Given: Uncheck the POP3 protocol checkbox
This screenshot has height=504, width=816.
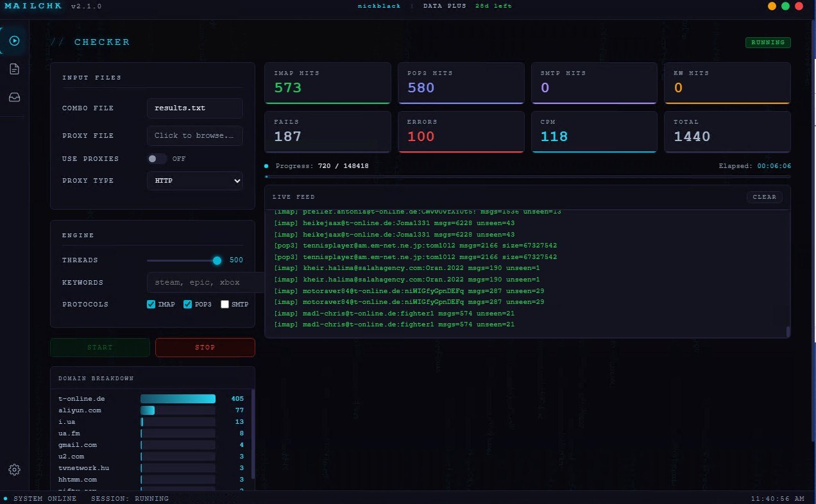Looking at the screenshot, I should coord(188,305).
